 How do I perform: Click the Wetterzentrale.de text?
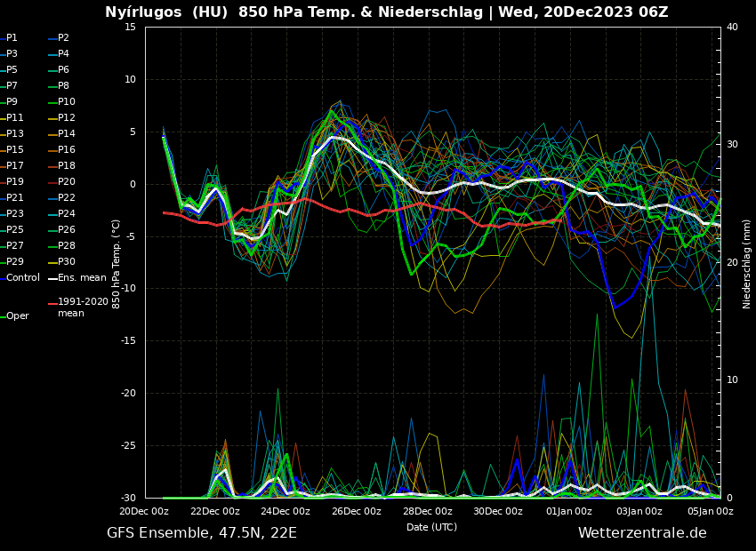(642, 533)
